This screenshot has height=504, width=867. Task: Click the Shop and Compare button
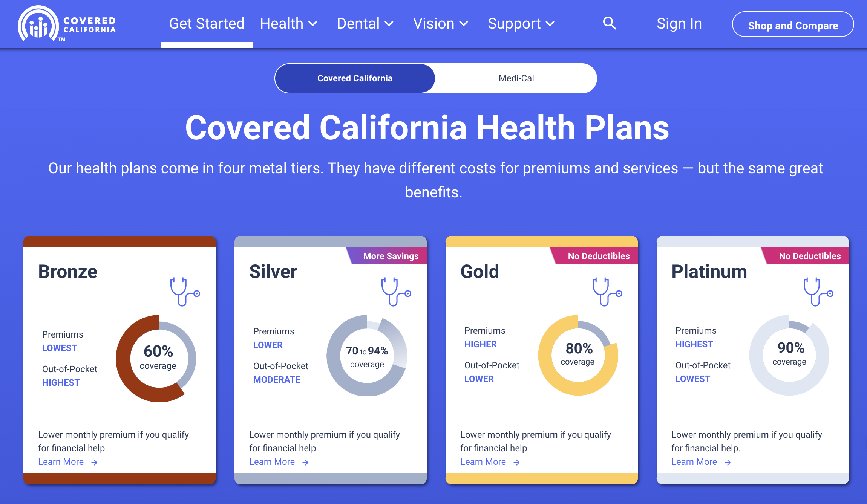tap(793, 24)
